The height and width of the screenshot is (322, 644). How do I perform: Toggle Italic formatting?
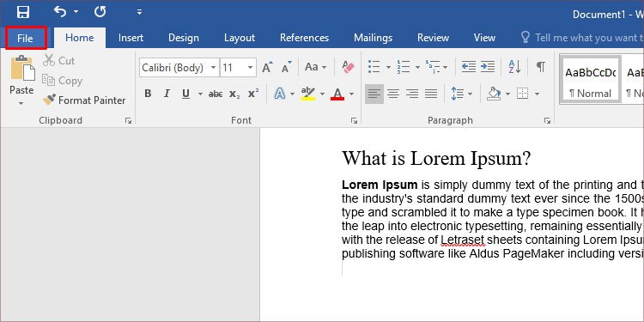pyautogui.click(x=167, y=94)
